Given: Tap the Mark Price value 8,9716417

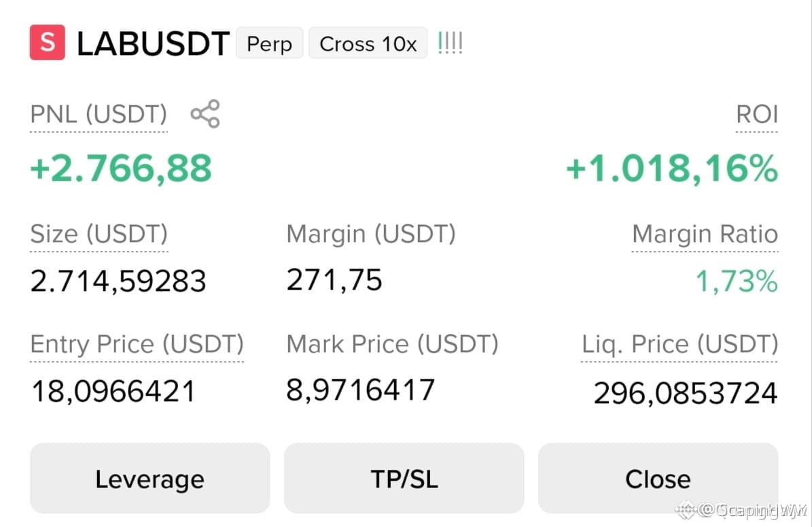Looking at the screenshot, I should click(360, 390).
